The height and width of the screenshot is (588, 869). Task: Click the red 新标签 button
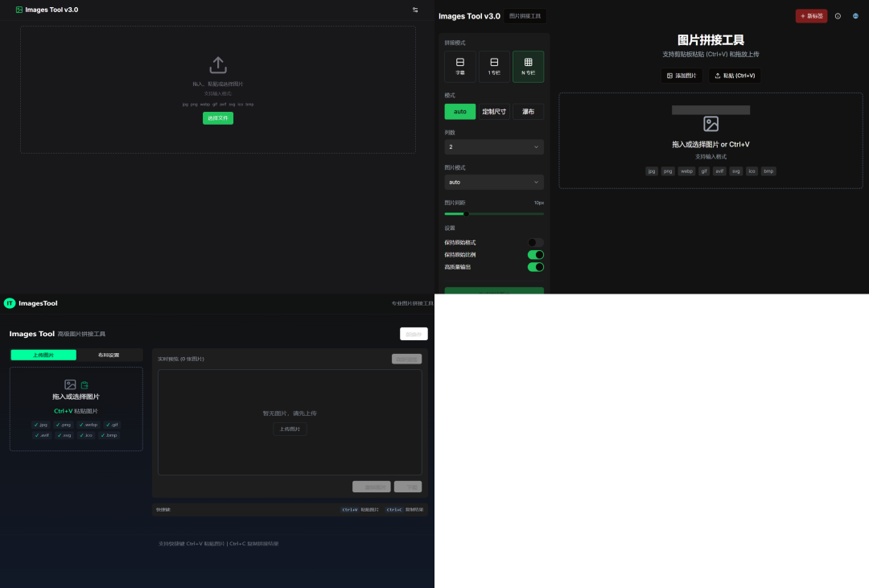[x=811, y=16]
